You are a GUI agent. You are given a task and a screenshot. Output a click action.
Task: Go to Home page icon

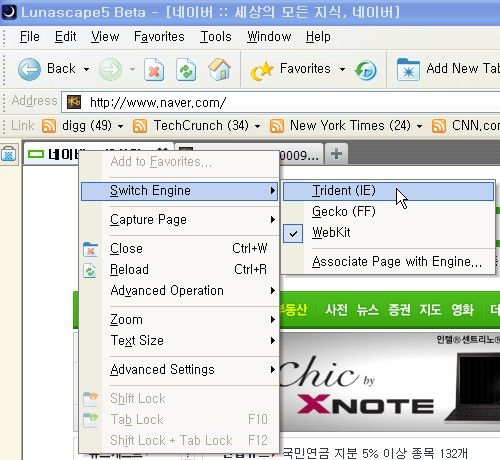pyautogui.click(x=219, y=69)
